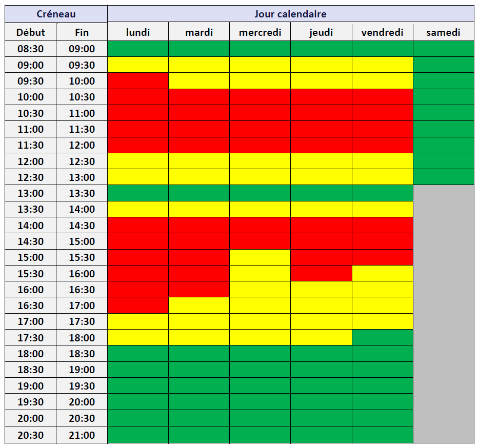Image resolution: width=479 pixels, height=448 pixels.
Task: Select the "12:00" start time cell
Action: click(31, 161)
